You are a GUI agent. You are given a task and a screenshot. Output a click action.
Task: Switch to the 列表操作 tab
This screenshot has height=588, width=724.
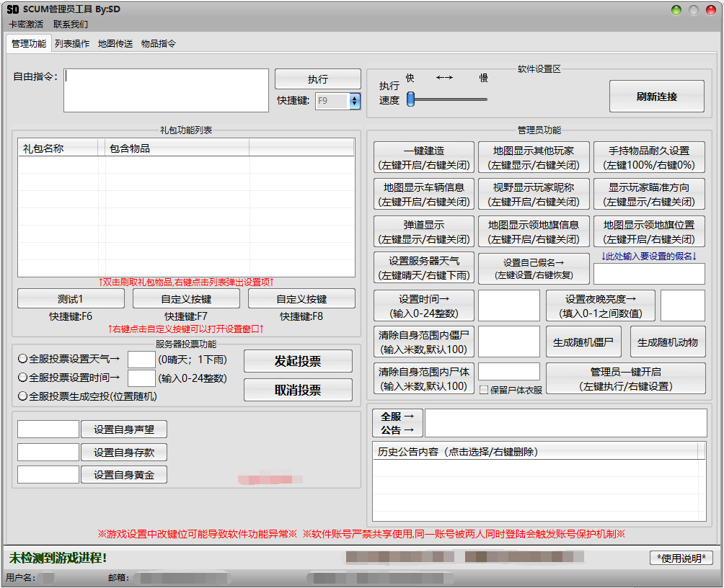pyautogui.click(x=72, y=43)
